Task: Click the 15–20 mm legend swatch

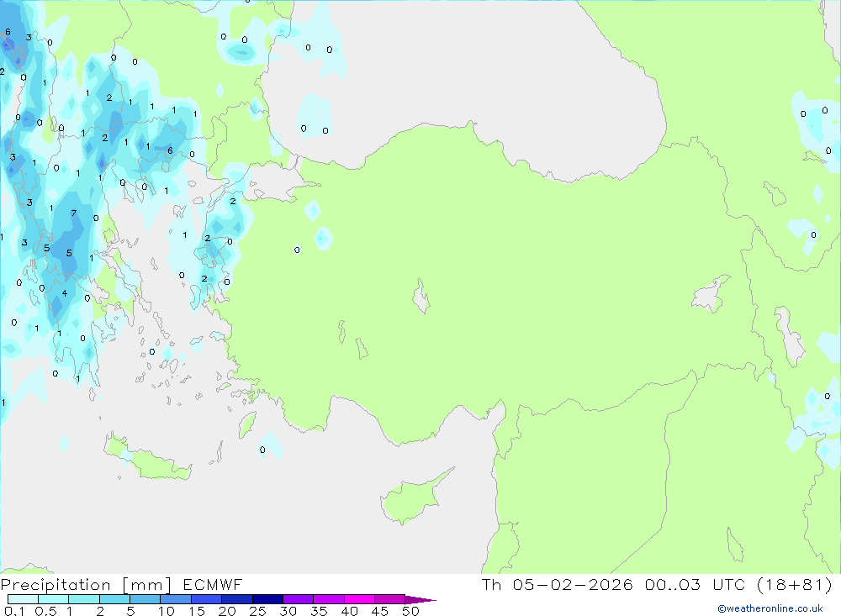Action: tap(207, 599)
